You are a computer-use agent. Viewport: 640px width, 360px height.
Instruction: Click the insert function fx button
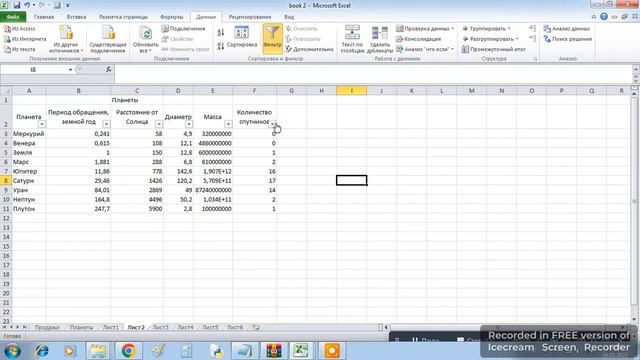[x=109, y=70]
